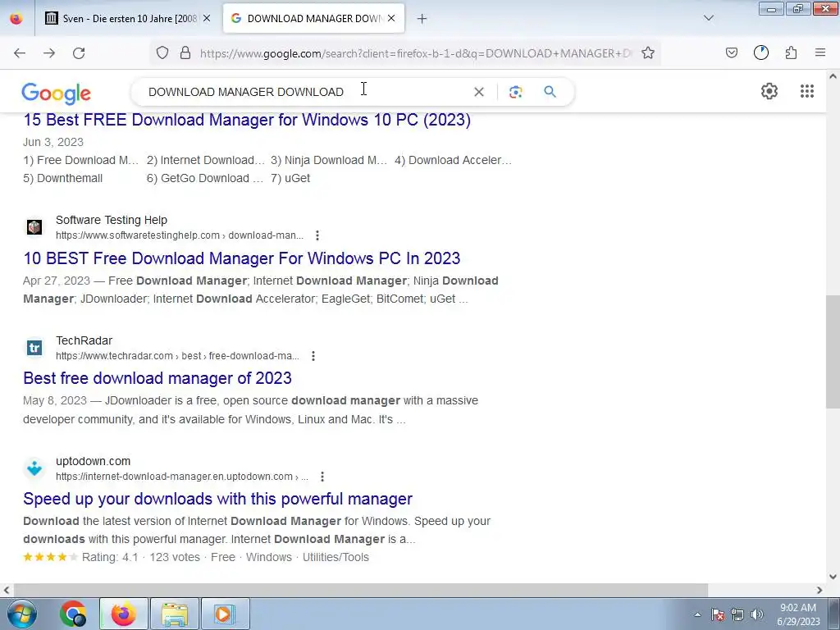Viewport: 840px width, 630px height.
Task: Open the volume speaker tray icon
Action: click(x=757, y=614)
